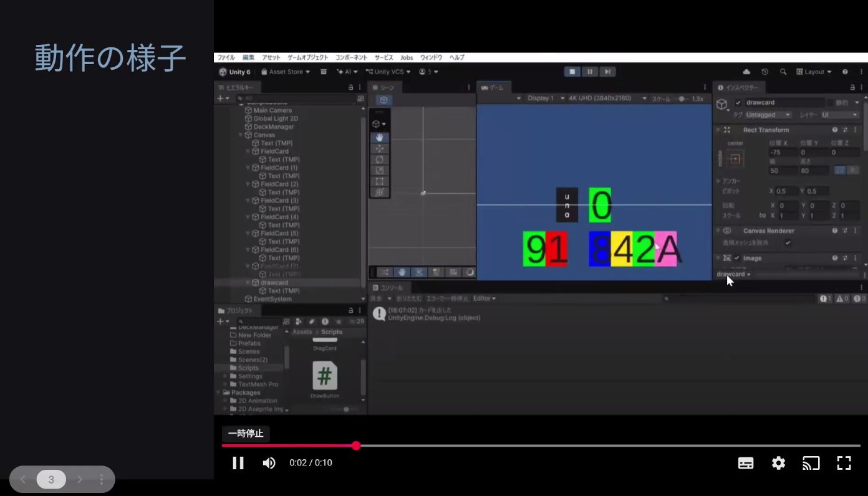Viewport: 868px width, 496px height.
Task: Toggle the Canvas Renderer cull mesh checkbox
Action: tap(788, 242)
